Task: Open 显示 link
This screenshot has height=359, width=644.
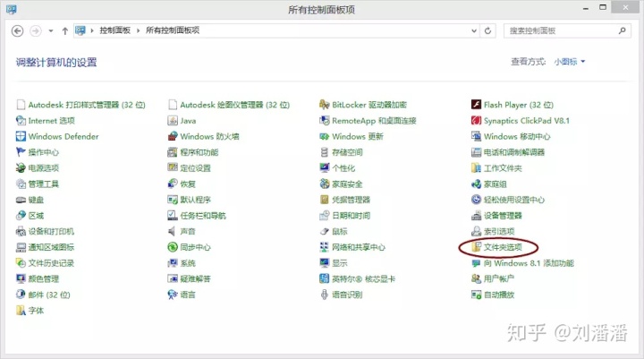Action: click(x=340, y=263)
